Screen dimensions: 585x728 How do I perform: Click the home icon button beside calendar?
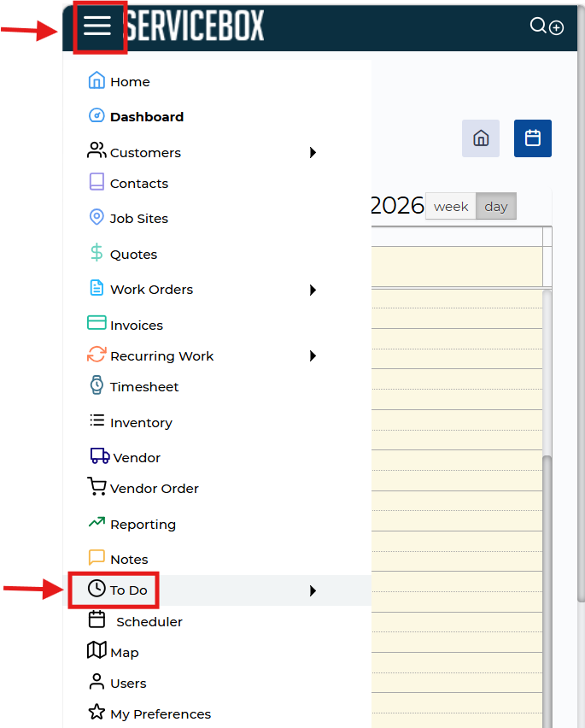[481, 138]
